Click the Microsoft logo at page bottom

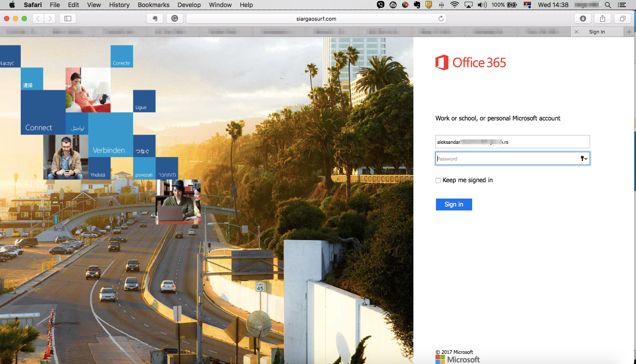coord(458,360)
